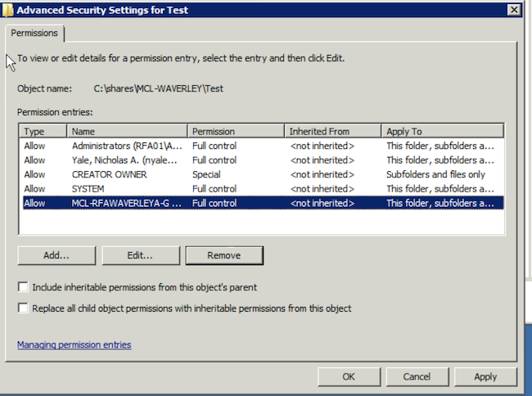532x396 pixels.
Task: Select the CREATOR OWNER permission entry
Action: click(x=262, y=174)
